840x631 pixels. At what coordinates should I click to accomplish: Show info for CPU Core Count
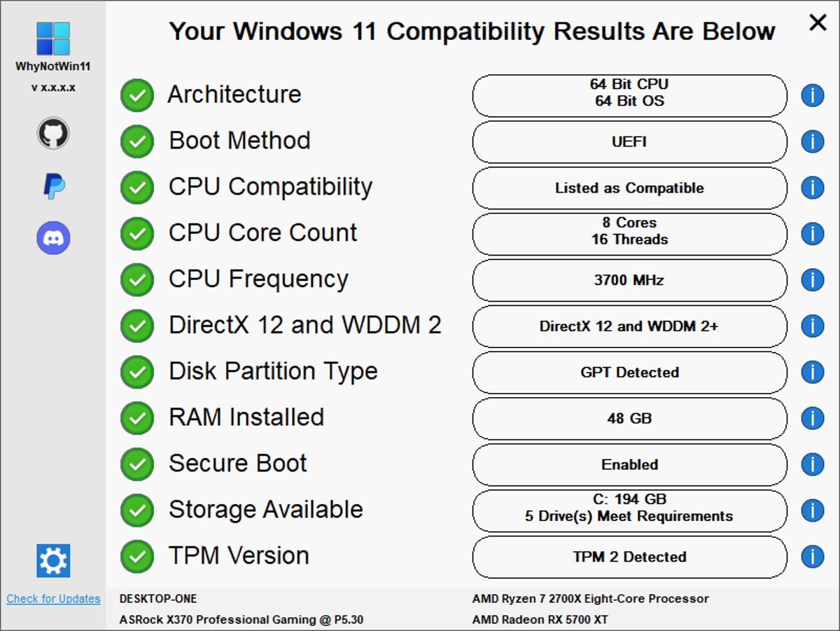[812, 234]
